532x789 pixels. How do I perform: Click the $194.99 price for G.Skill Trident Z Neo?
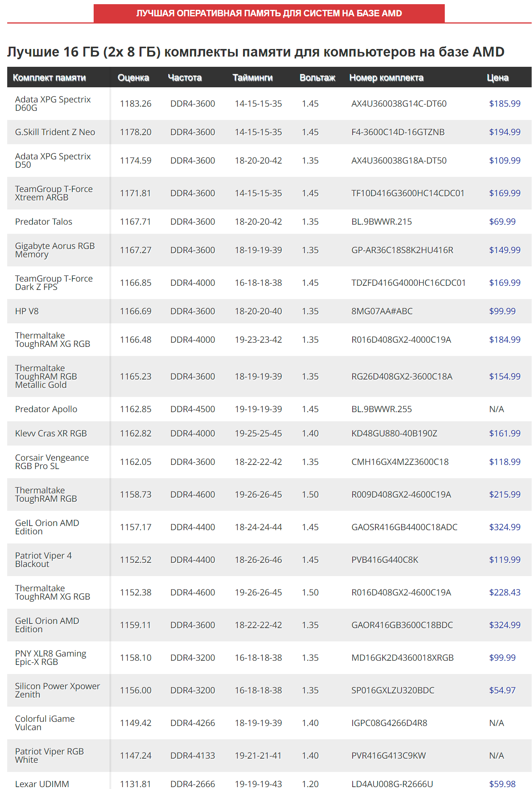504,132
